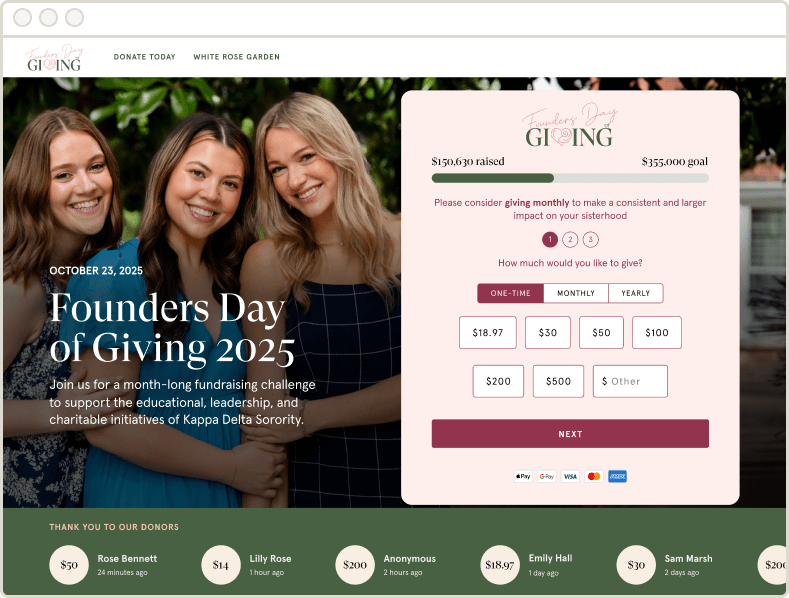The height and width of the screenshot is (598, 789).
Task: Choose the Yearly giving option
Action: [x=636, y=293]
